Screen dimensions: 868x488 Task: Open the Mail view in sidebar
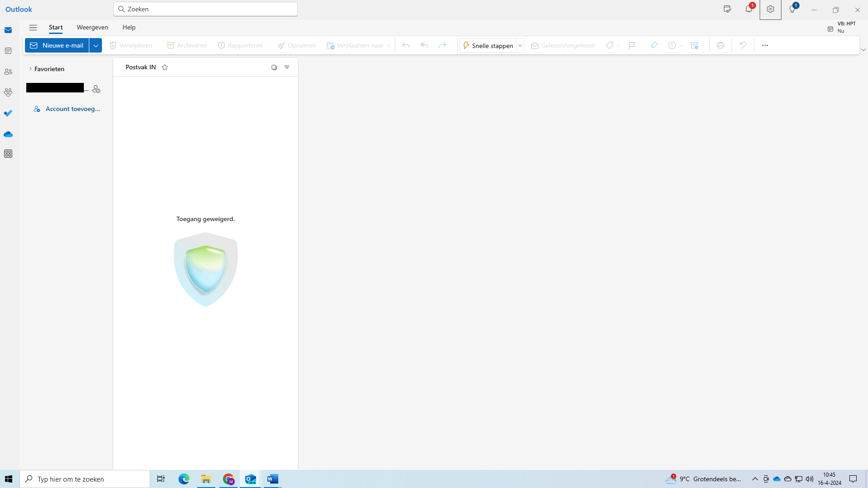pyautogui.click(x=8, y=30)
